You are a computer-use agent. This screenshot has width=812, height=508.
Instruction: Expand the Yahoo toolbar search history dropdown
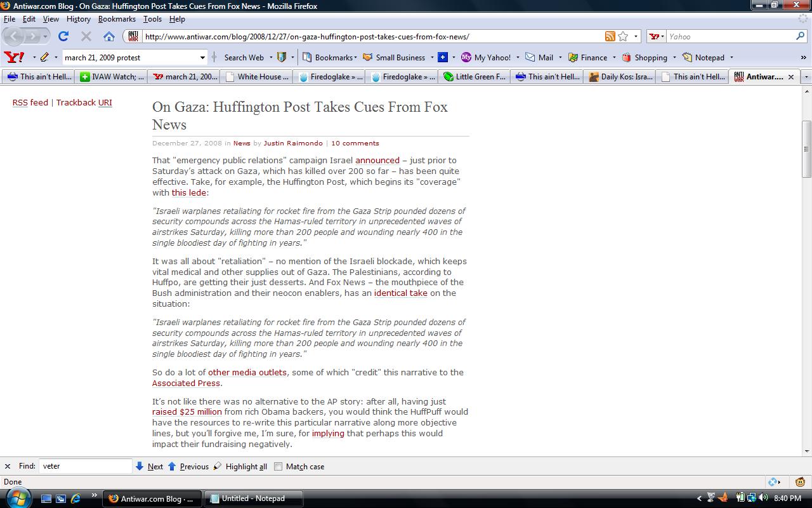click(x=202, y=57)
